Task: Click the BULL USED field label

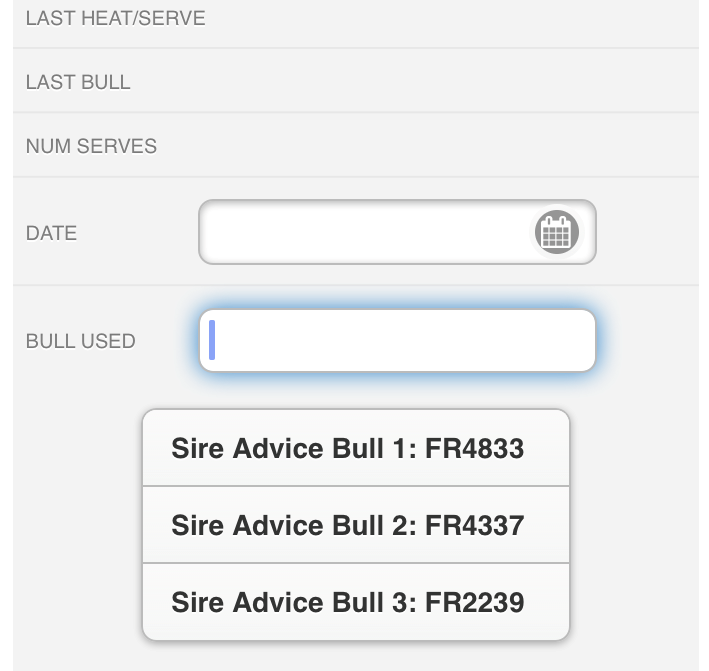Action: click(80, 341)
